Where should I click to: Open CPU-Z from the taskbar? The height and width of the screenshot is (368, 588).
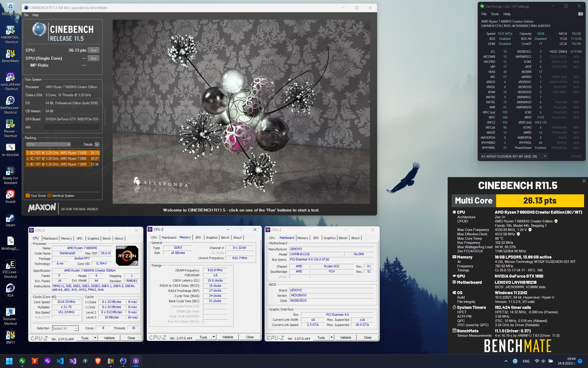tap(136, 361)
